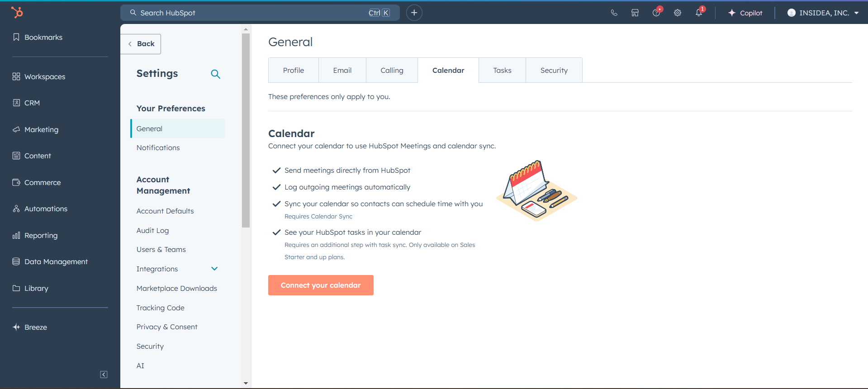The width and height of the screenshot is (868, 389).
Task: Open the Marketing navigation item
Action: [x=36, y=129]
